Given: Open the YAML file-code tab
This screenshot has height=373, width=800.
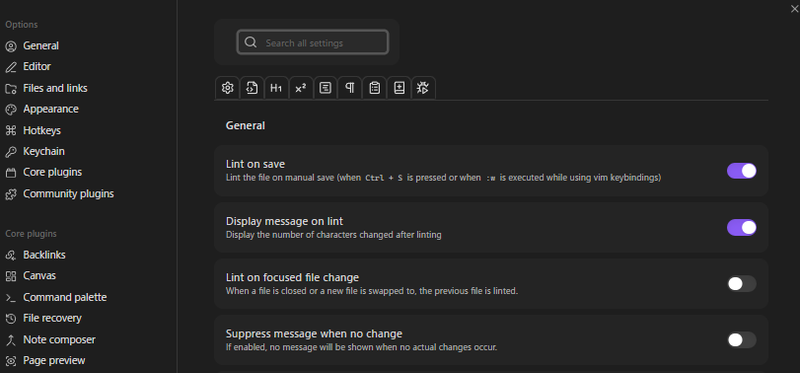Looking at the screenshot, I should pos(252,88).
